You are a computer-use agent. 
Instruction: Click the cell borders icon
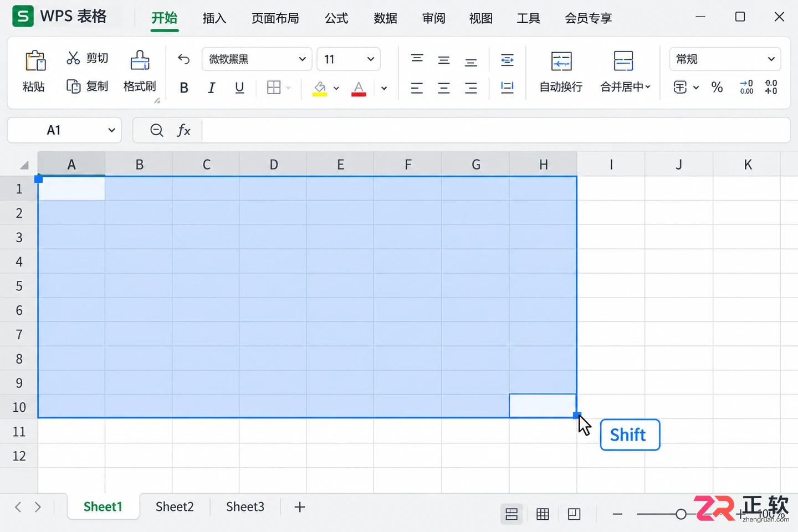pyautogui.click(x=274, y=88)
